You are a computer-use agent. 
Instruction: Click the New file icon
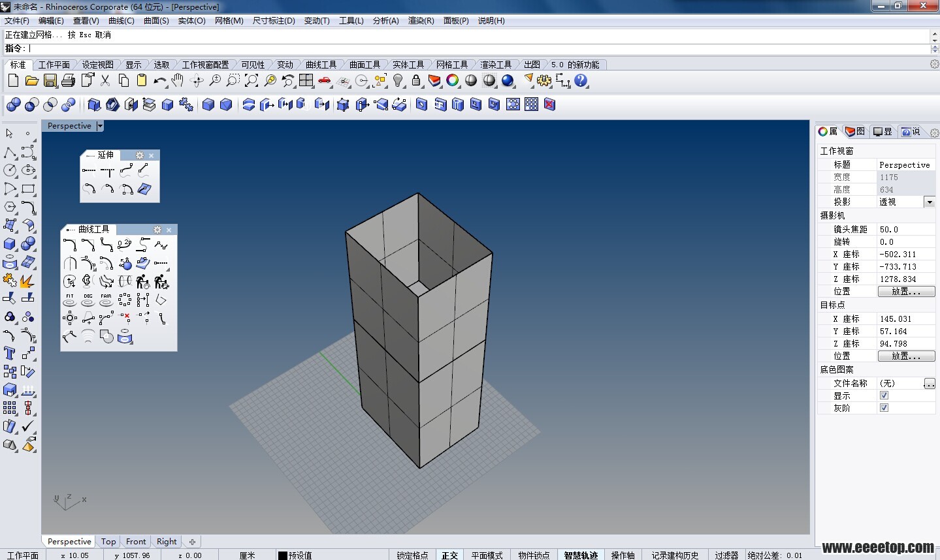click(x=13, y=81)
